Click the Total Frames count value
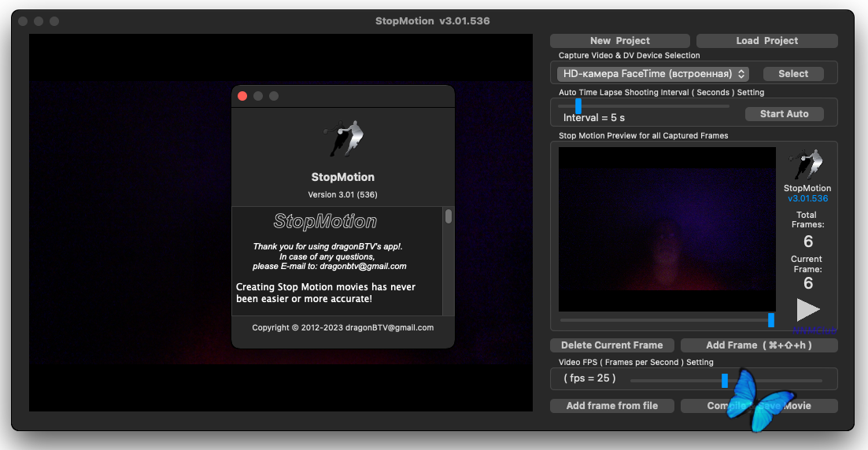Screen dimensions: 868x450 point(808,242)
